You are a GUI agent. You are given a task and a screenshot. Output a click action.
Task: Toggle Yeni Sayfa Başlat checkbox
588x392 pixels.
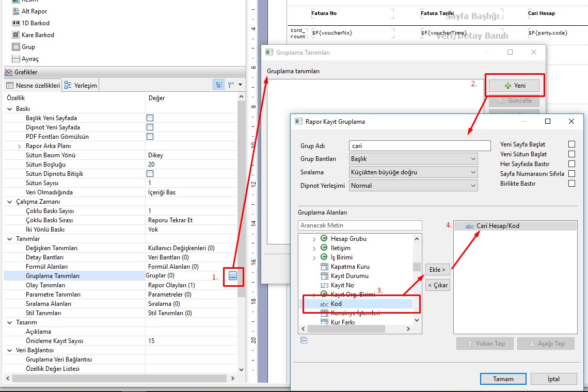click(x=571, y=144)
